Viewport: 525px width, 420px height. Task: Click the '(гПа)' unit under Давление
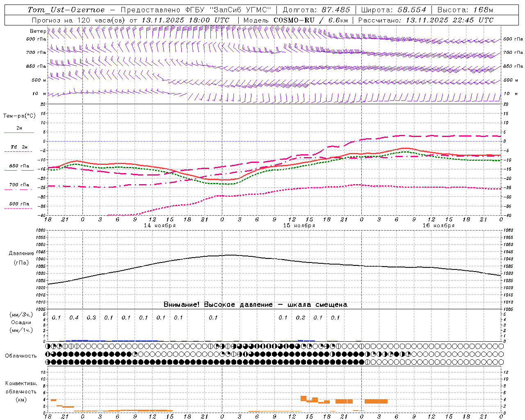point(21,262)
